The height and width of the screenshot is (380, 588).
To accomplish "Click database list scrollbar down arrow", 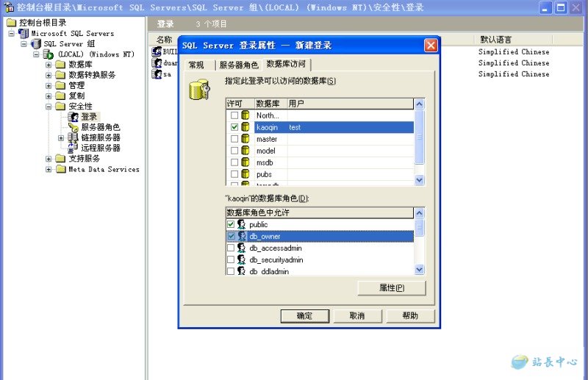I will 420,180.
